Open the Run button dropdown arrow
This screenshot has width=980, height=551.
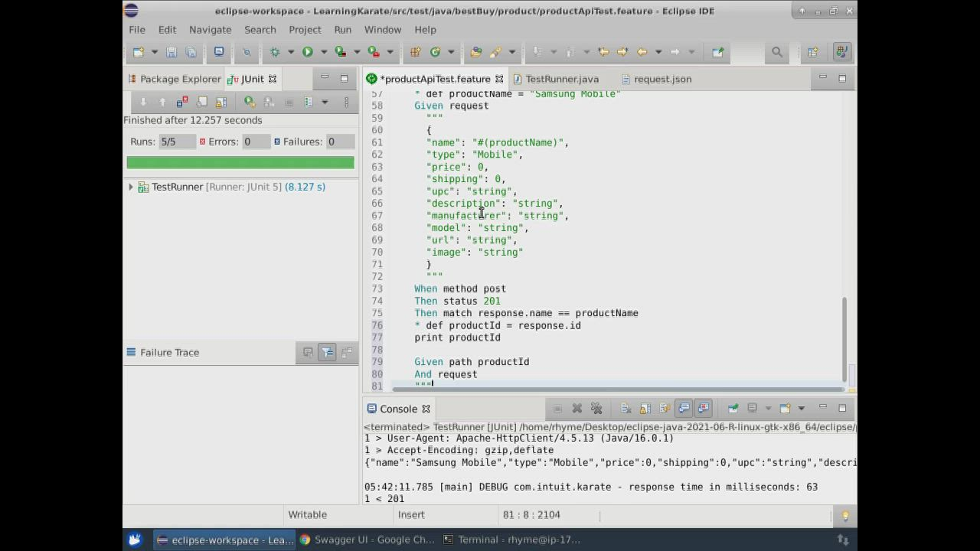click(x=323, y=52)
